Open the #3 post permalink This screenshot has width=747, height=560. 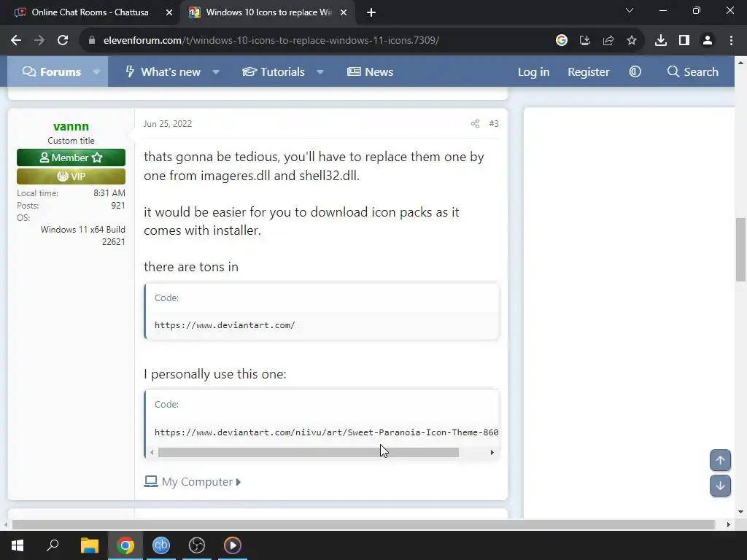[494, 124]
